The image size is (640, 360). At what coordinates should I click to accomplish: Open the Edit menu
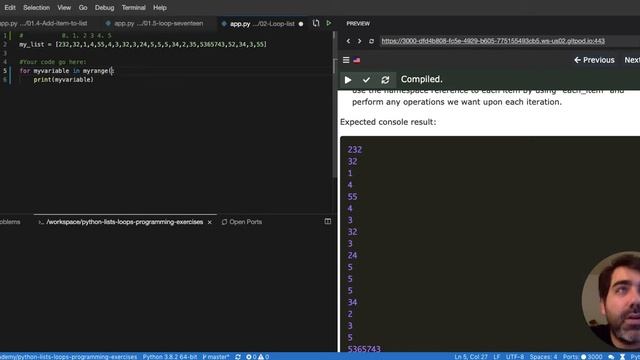pos(10,8)
